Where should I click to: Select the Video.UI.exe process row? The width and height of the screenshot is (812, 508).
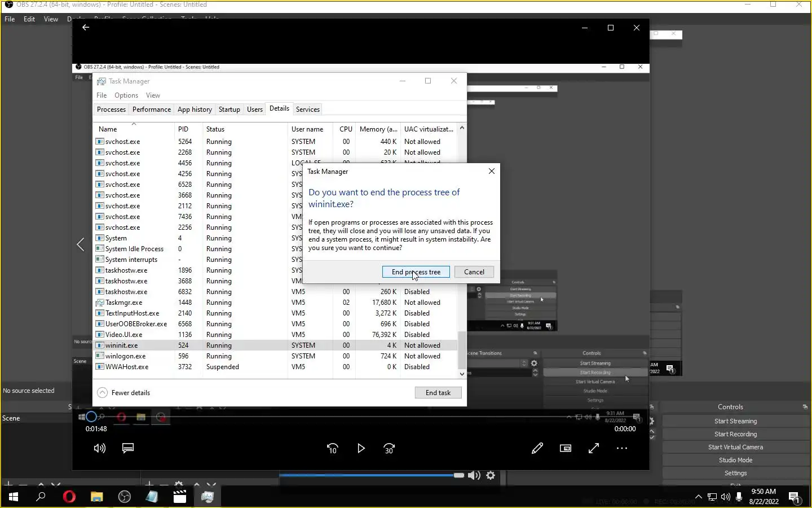tap(276, 335)
